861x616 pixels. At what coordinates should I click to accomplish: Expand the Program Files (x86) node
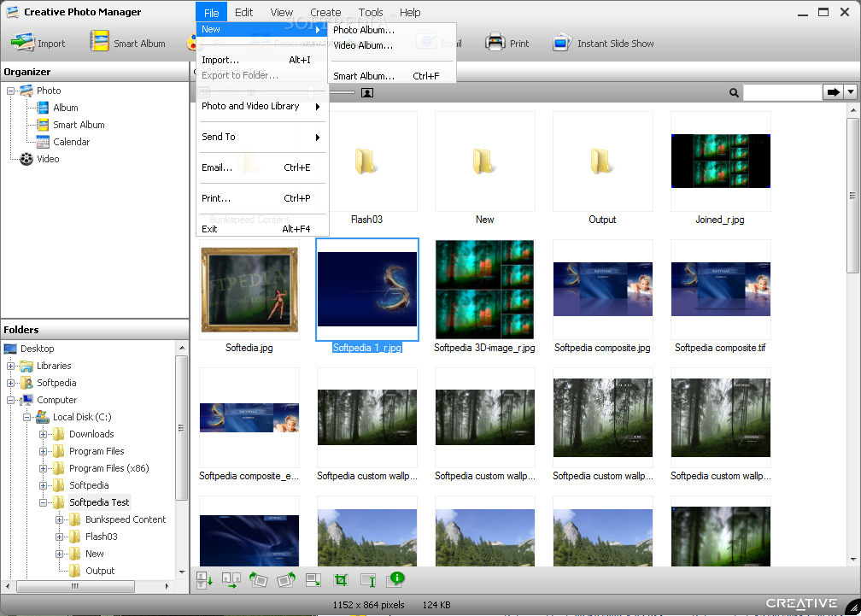(43, 468)
